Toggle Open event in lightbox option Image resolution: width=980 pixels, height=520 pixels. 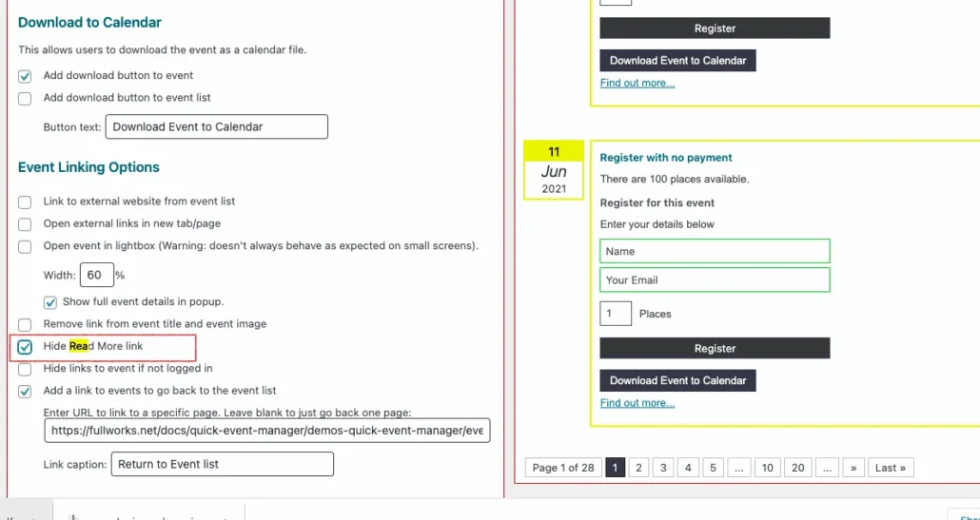(x=25, y=246)
